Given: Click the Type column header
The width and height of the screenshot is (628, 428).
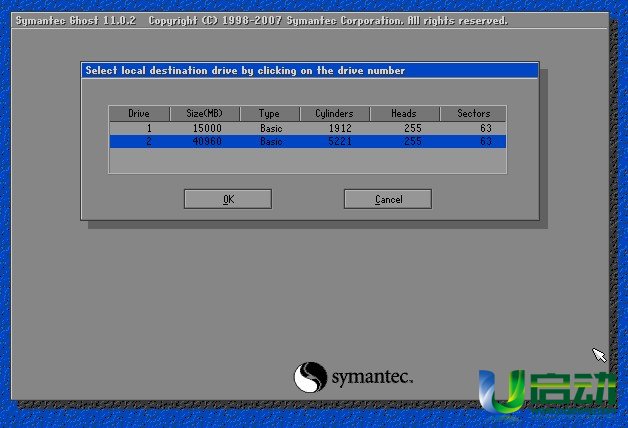Looking at the screenshot, I should click(x=269, y=113).
